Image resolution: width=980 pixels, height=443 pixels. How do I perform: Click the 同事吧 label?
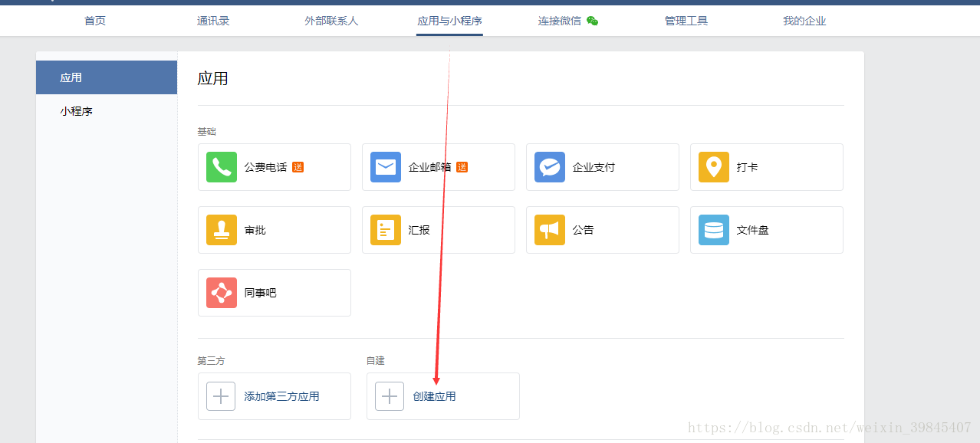[260, 293]
